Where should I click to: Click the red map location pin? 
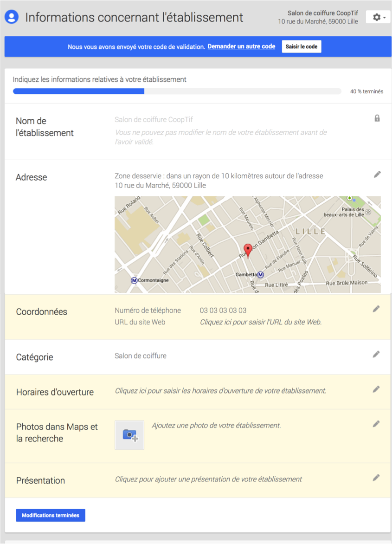tap(248, 251)
